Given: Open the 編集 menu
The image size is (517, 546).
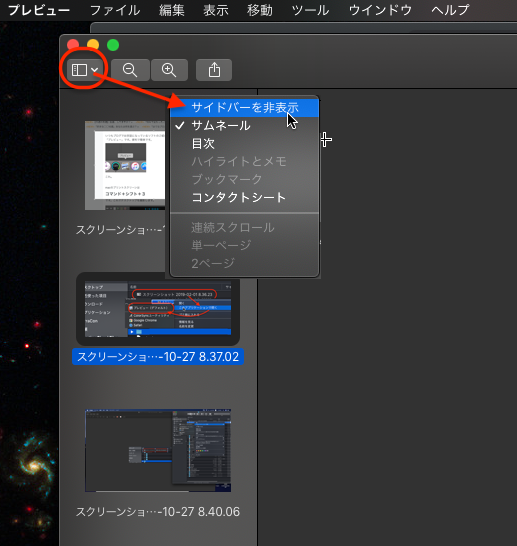Looking at the screenshot, I should pyautogui.click(x=172, y=10).
